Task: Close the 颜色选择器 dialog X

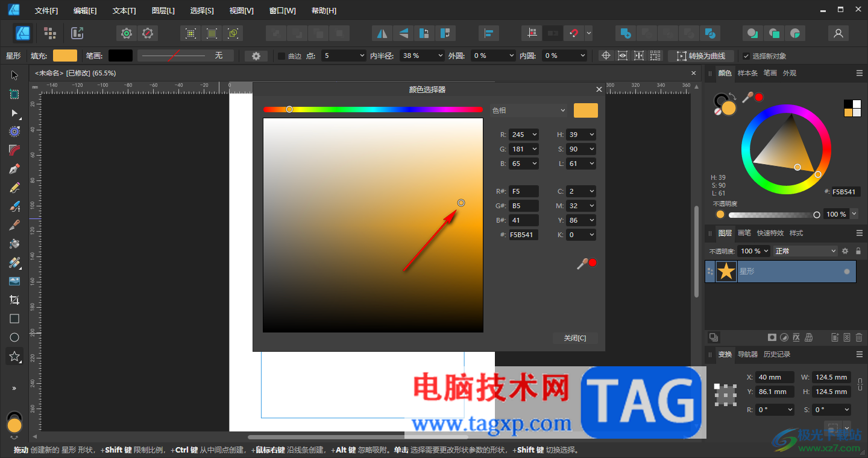Action: pyautogui.click(x=599, y=89)
